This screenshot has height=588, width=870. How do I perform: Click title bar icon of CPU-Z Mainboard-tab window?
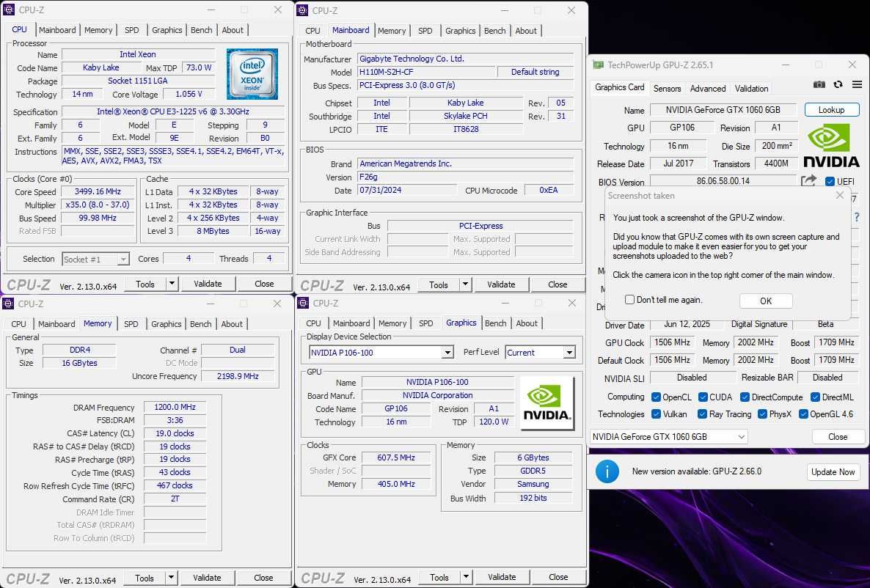[303, 10]
